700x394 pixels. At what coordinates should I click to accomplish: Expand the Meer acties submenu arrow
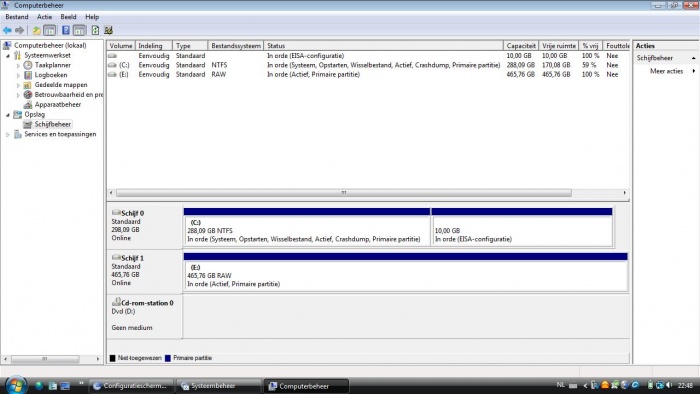[693, 71]
